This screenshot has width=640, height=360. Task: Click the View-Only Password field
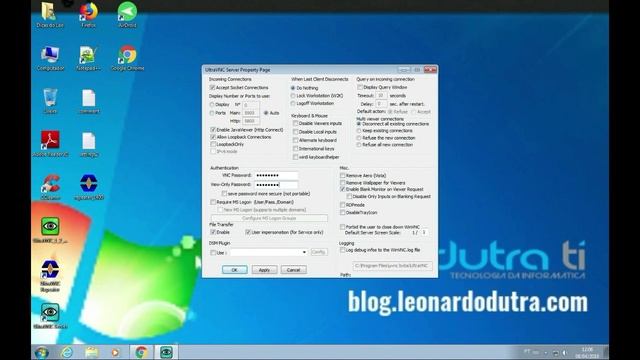276,184
